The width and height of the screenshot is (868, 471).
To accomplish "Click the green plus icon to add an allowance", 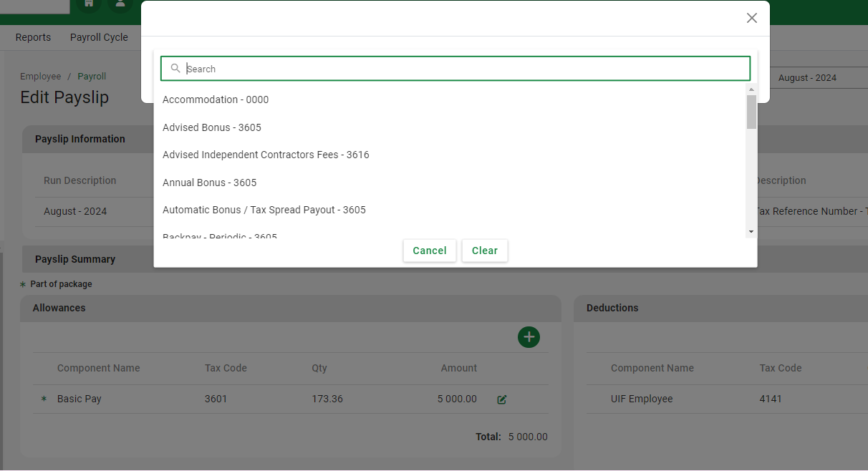I will click(529, 337).
